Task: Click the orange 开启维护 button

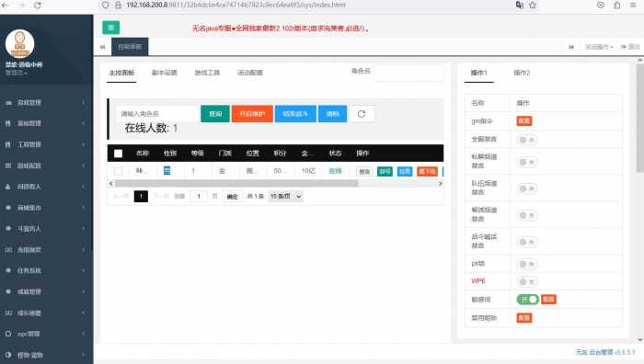Action: [252, 114]
